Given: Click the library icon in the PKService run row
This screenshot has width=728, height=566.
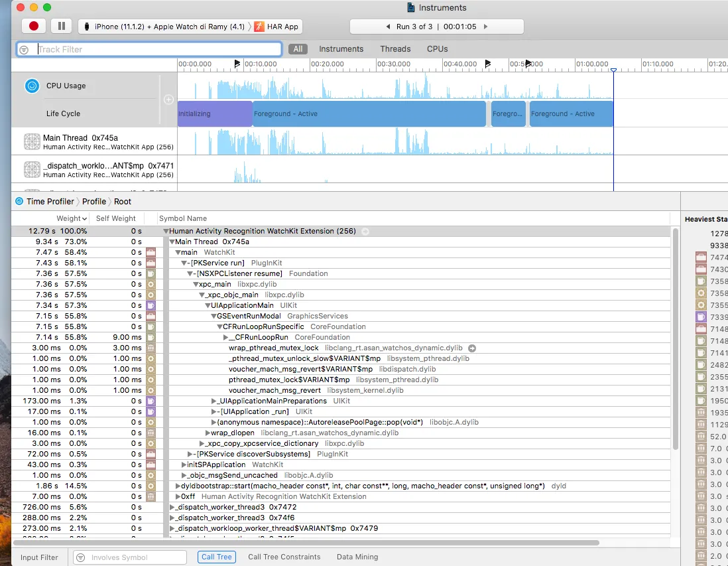Looking at the screenshot, I should 151,263.
